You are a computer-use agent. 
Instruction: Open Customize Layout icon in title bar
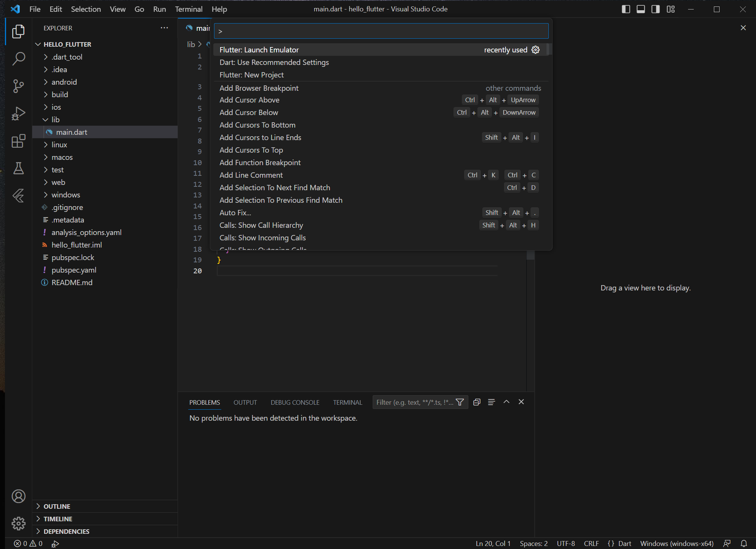click(x=671, y=9)
